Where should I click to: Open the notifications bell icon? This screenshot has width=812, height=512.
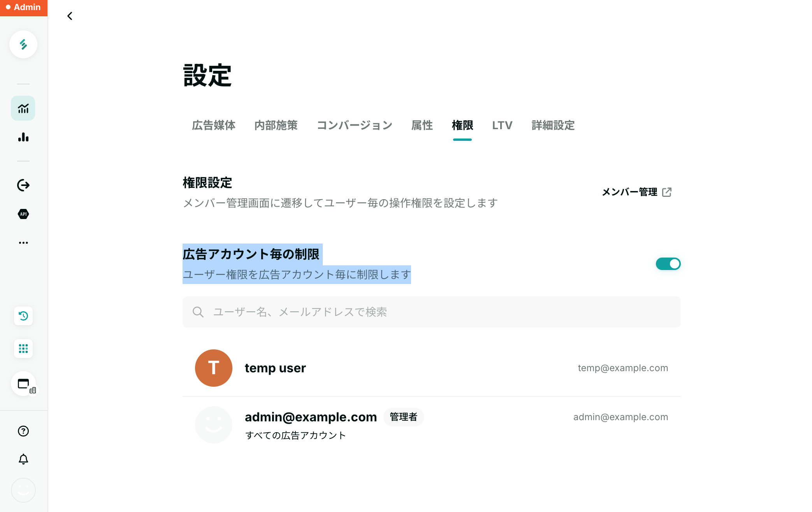(23, 459)
